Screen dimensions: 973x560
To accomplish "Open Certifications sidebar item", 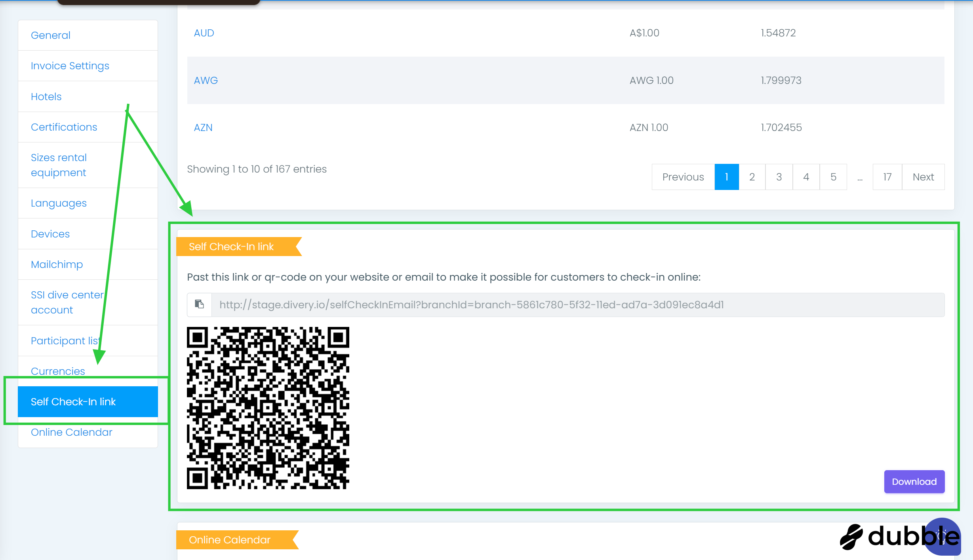I will pos(64,127).
